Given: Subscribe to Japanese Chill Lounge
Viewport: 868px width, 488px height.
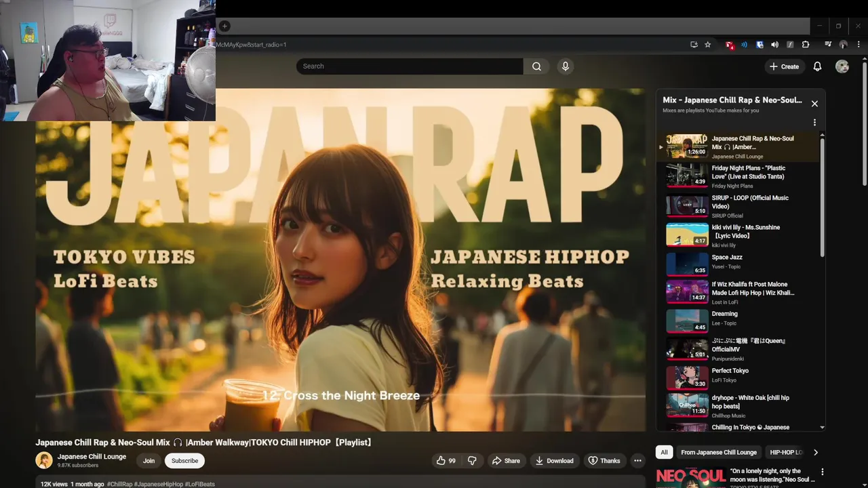Looking at the screenshot, I should (x=184, y=461).
